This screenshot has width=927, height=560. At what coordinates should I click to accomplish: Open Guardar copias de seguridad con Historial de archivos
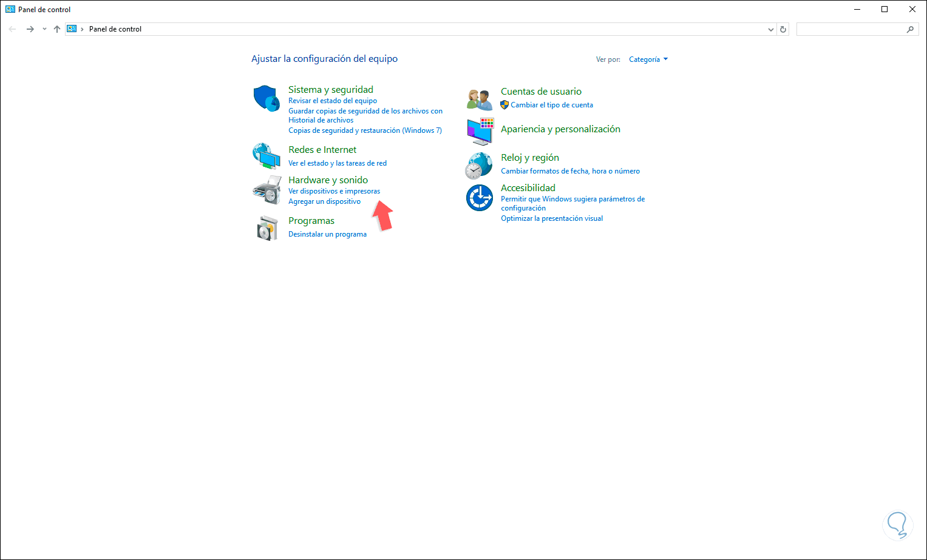tap(365, 115)
